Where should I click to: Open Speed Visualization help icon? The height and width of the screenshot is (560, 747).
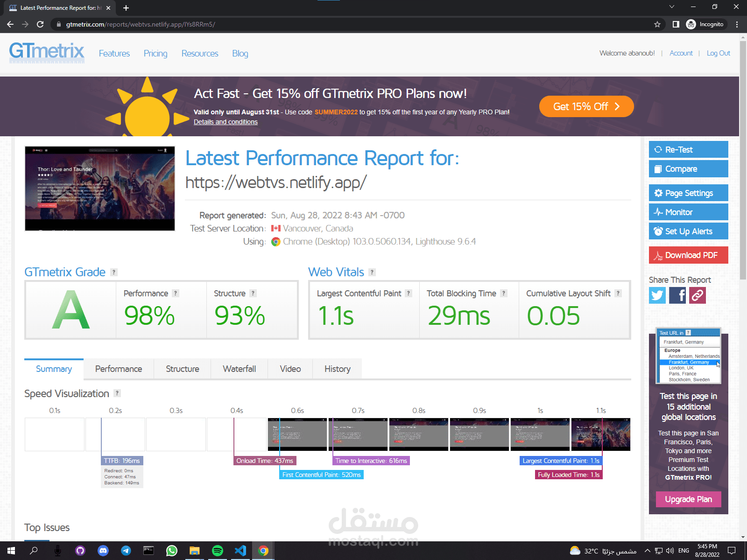tap(118, 393)
